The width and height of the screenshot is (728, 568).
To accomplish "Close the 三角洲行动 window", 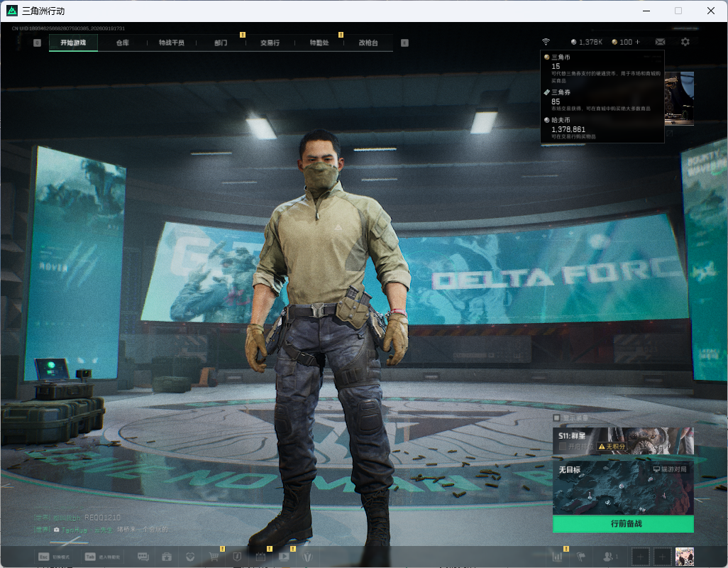I will pos(711,11).
